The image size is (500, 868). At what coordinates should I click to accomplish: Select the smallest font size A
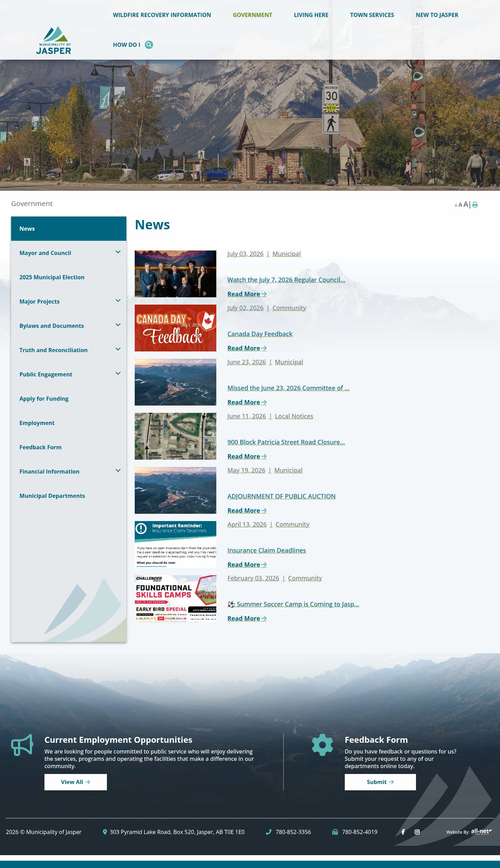point(456,205)
